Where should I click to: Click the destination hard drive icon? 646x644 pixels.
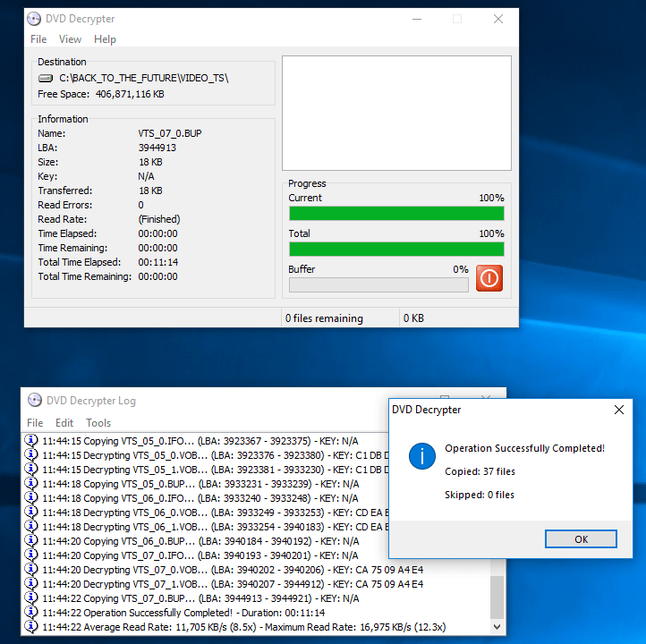click(x=46, y=78)
